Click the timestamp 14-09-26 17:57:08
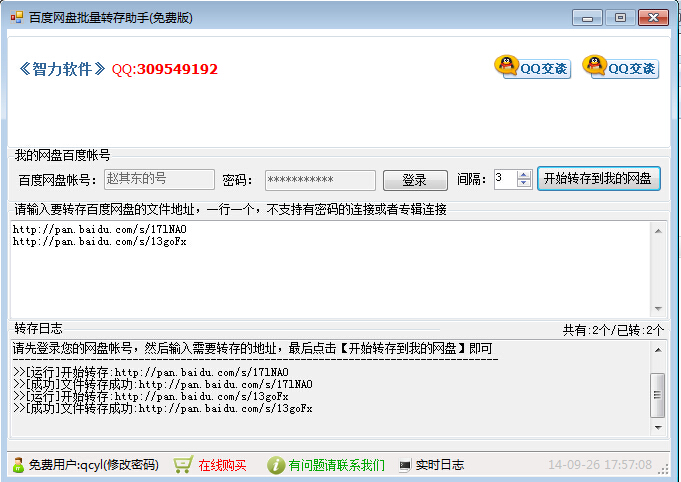Screen dimensions: 681x482 pyautogui.click(x=600, y=465)
